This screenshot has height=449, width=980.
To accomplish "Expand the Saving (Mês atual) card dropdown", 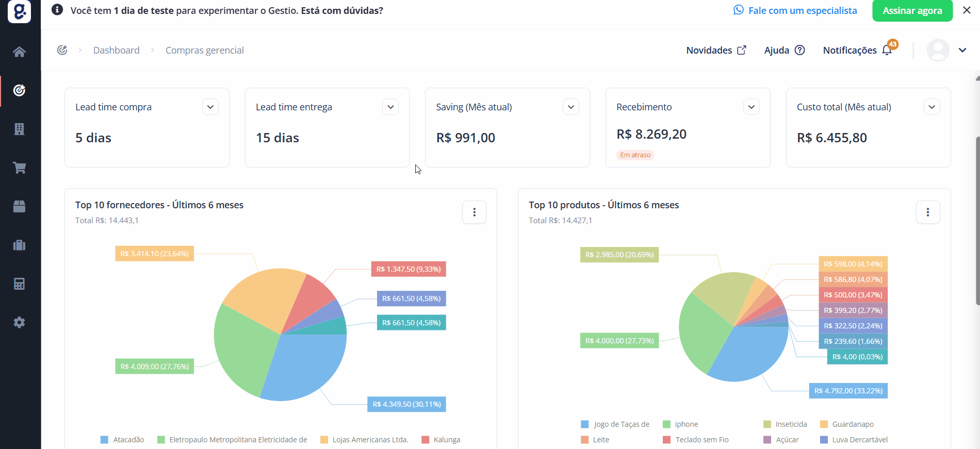I will point(571,107).
